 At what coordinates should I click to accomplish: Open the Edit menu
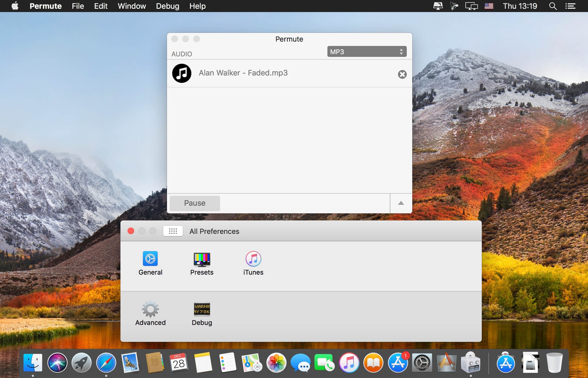(x=101, y=6)
